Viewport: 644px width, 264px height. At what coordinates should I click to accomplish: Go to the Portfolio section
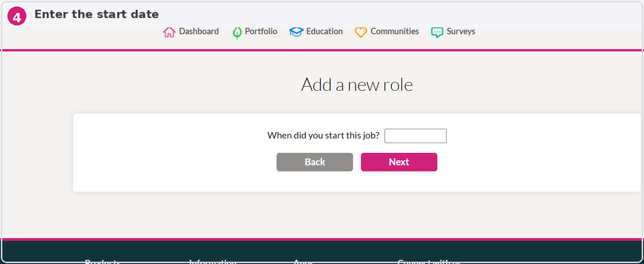pyautogui.click(x=261, y=31)
